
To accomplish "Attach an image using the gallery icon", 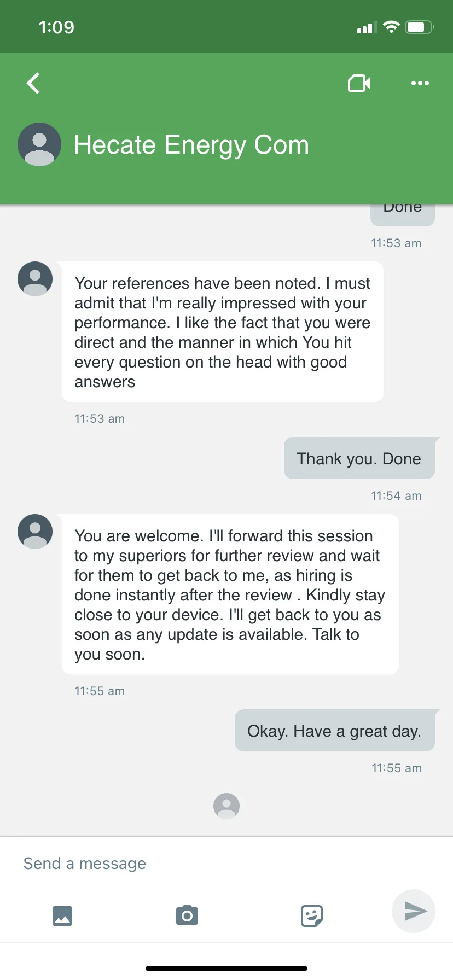I will [x=62, y=915].
